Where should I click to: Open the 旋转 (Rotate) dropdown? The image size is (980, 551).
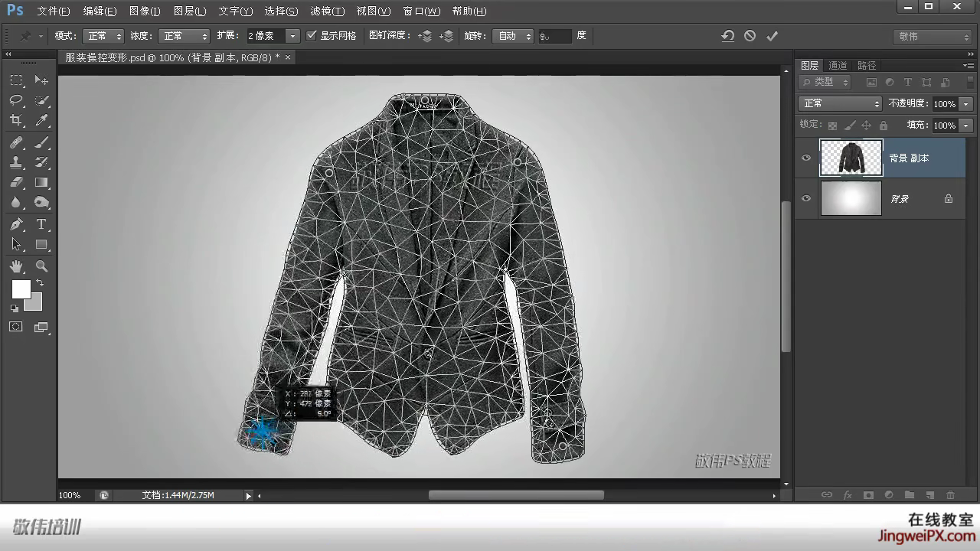[x=514, y=36]
